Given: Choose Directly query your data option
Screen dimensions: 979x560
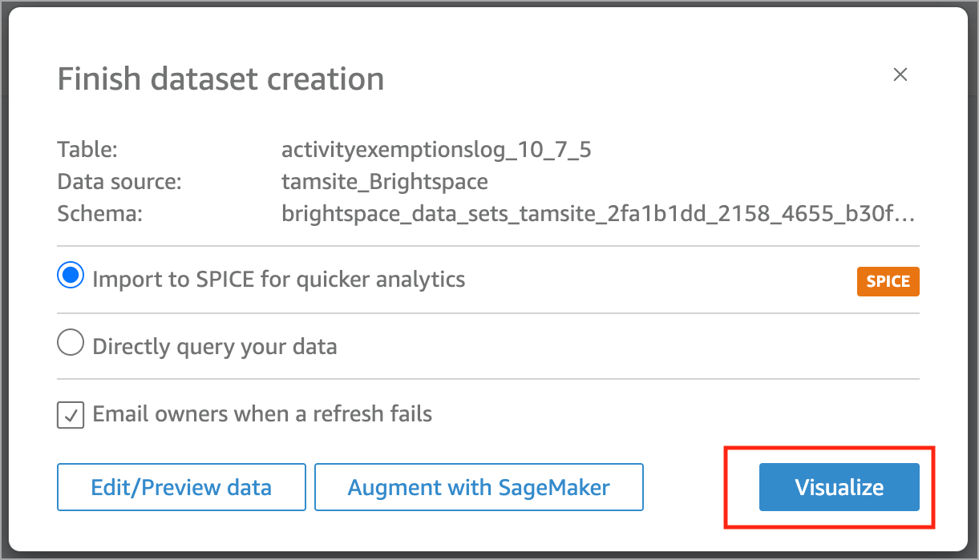Looking at the screenshot, I should point(71,342).
